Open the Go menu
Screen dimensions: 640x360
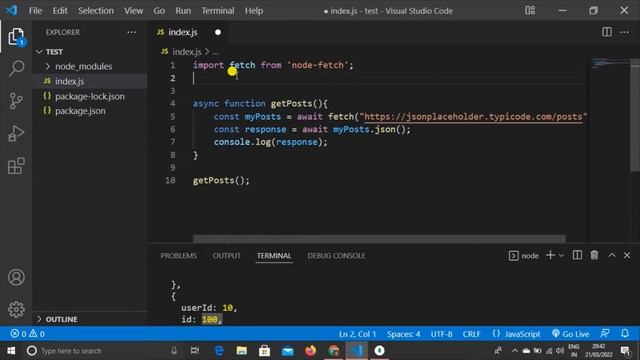click(159, 11)
